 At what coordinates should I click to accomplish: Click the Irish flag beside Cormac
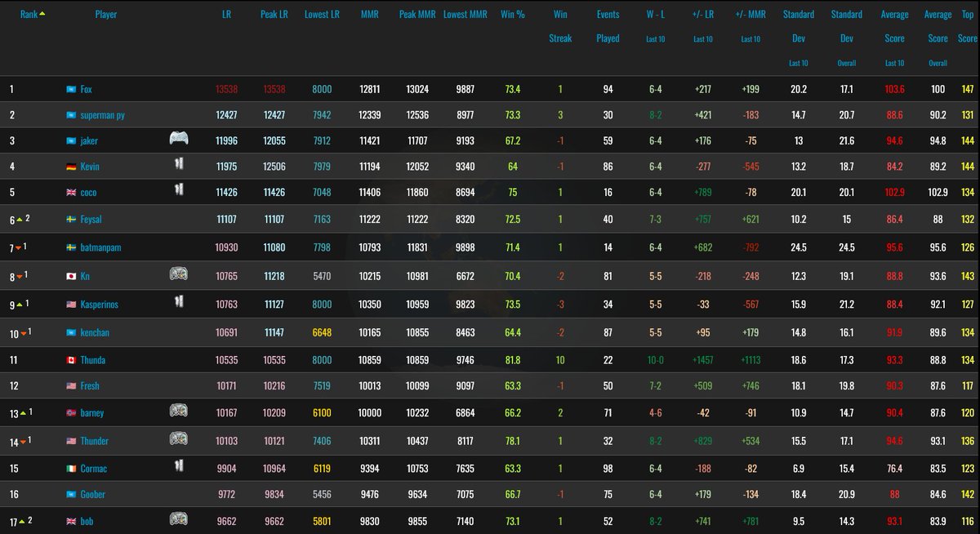click(x=71, y=469)
